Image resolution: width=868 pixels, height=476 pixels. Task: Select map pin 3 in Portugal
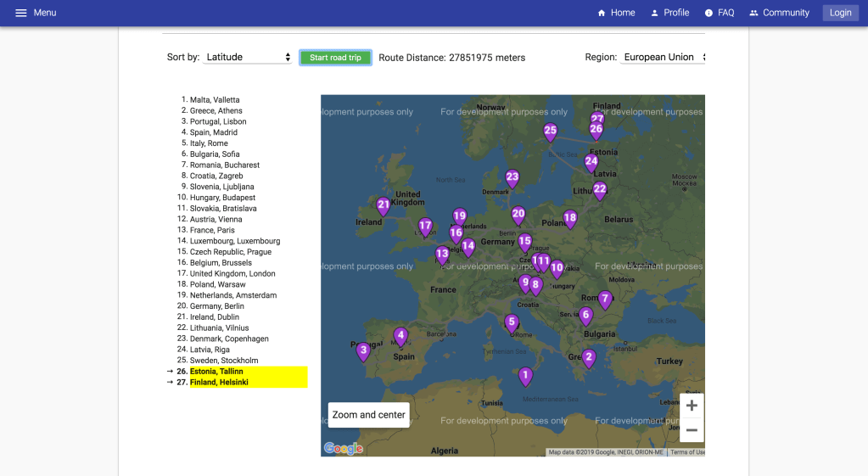tap(363, 350)
